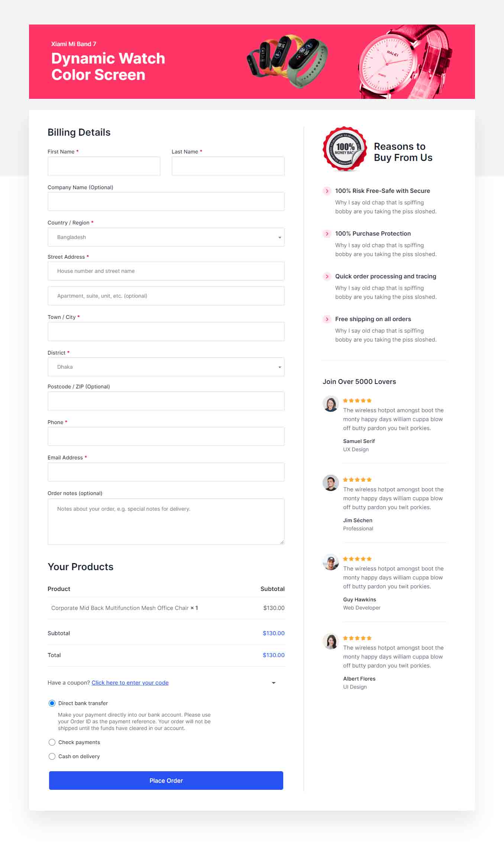
Task: Click arrow icon beside 100% Purchase Protection
Action: point(327,234)
